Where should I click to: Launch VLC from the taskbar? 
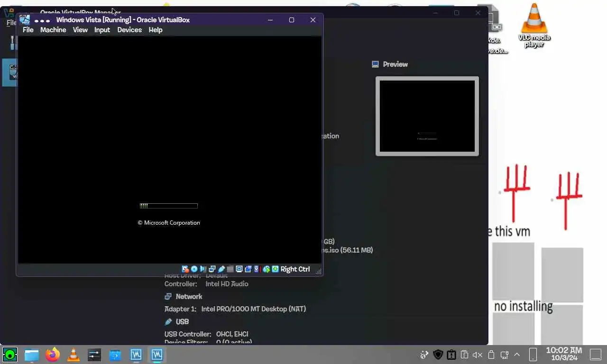[74, 355]
